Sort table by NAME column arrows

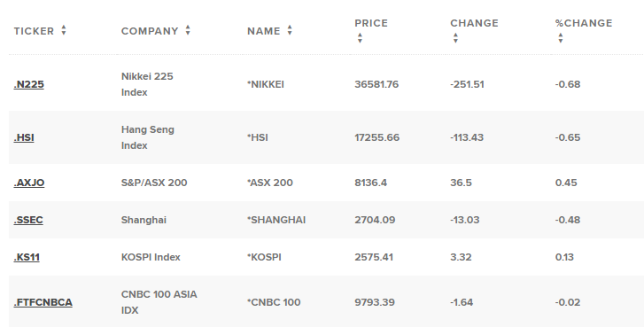(290, 30)
